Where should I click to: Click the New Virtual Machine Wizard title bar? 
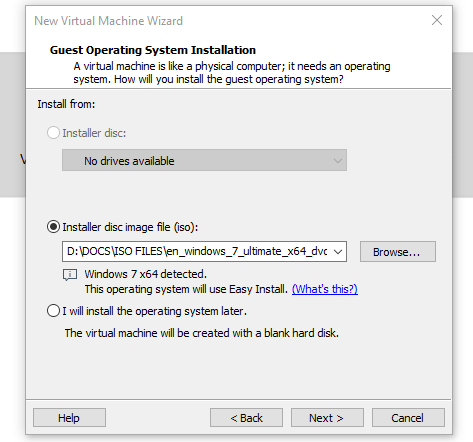[x=227, y=20]
